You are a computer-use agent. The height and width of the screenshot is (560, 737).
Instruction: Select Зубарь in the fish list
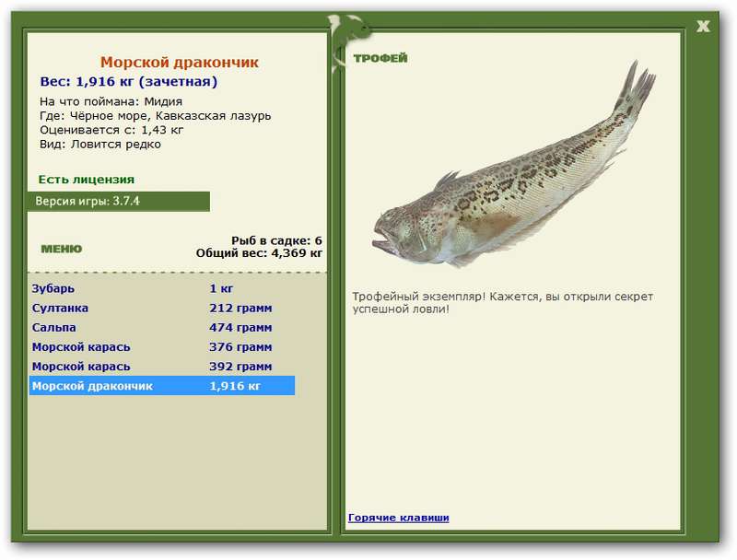[162, 288]
